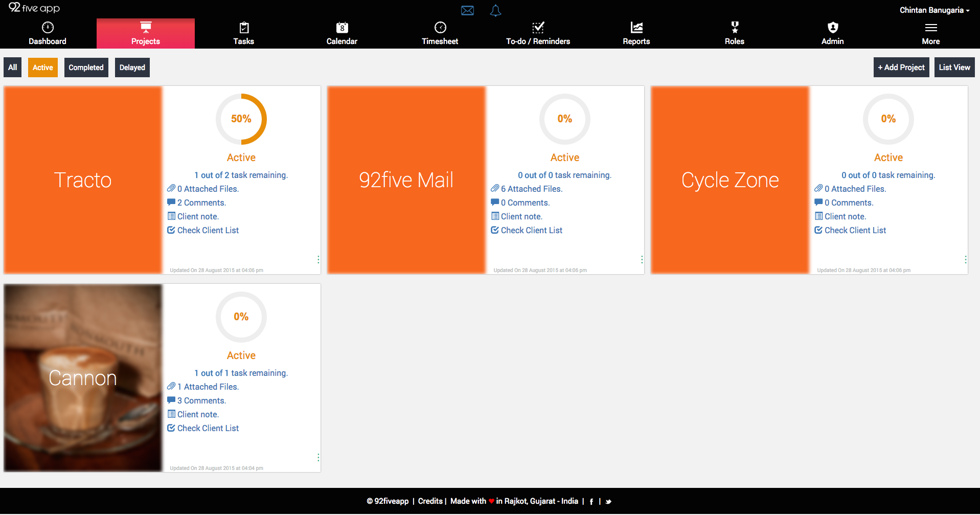Click the 0% progress circle on Cannon
980x515 pixels.
(x=241, y=317)
